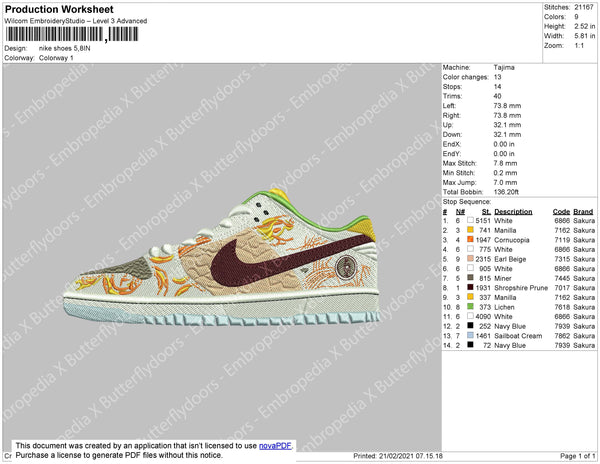Select stitch count 2315 in the Earl Beige row
600x464 pixels.
(x=483, y=259)
